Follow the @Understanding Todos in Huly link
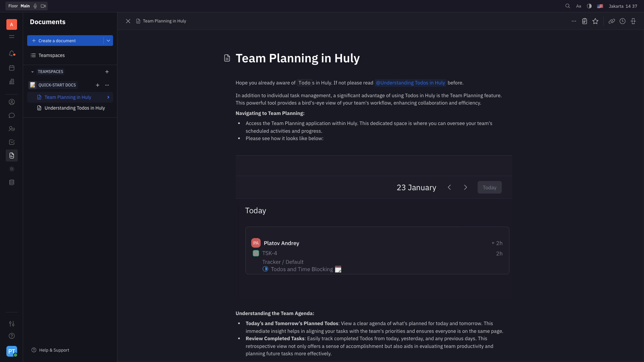This screenshot has width=644, height=362. click(410, 83)
